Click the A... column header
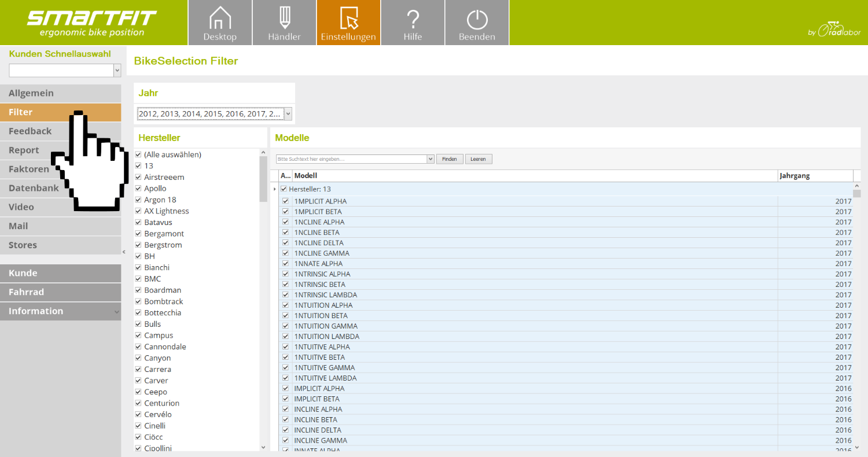Screen dimensions: 868x457 click(x=285, y=176)
